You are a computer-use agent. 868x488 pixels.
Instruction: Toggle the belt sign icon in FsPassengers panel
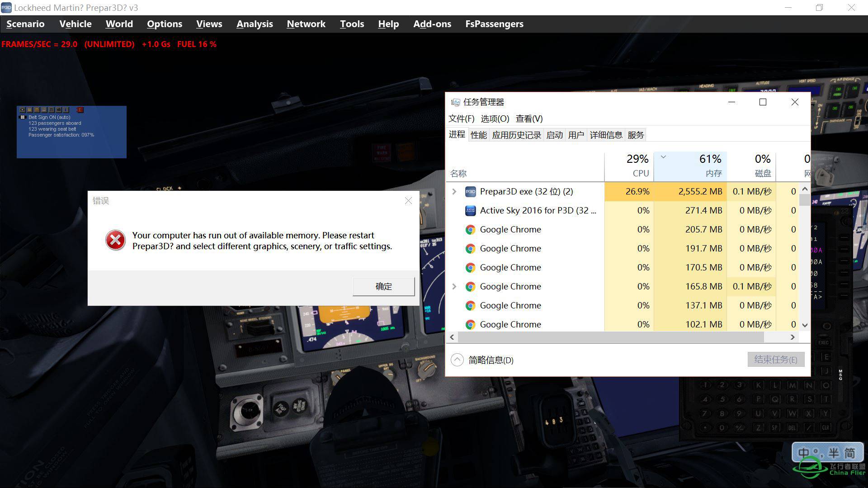coord(23,117)
